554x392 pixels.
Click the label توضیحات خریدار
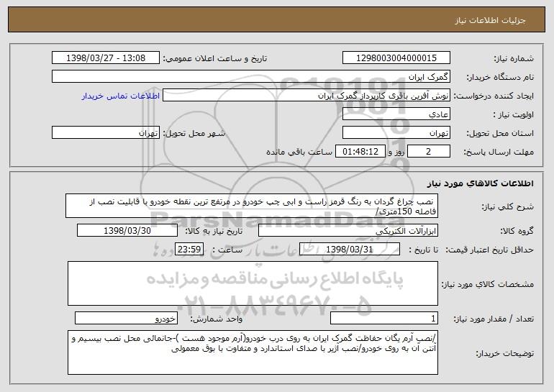pyautogui.click(x=504, y=353)
